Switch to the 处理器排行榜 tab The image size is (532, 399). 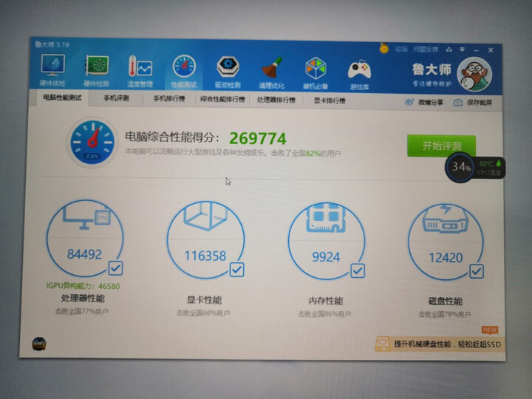pyautogui.click(x=276, y=100)
